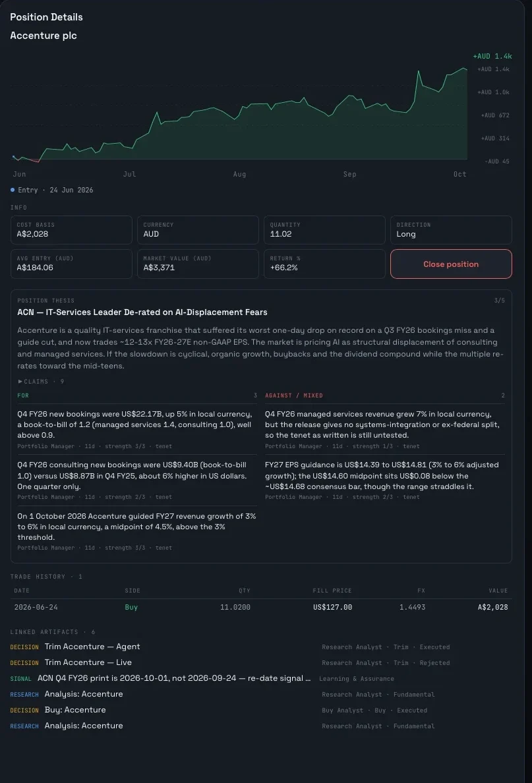Click the Buy Analyst · Buy · Executed label
Image resolution: width=532 pixels, height=783 pixels.
tap(374, 710)
